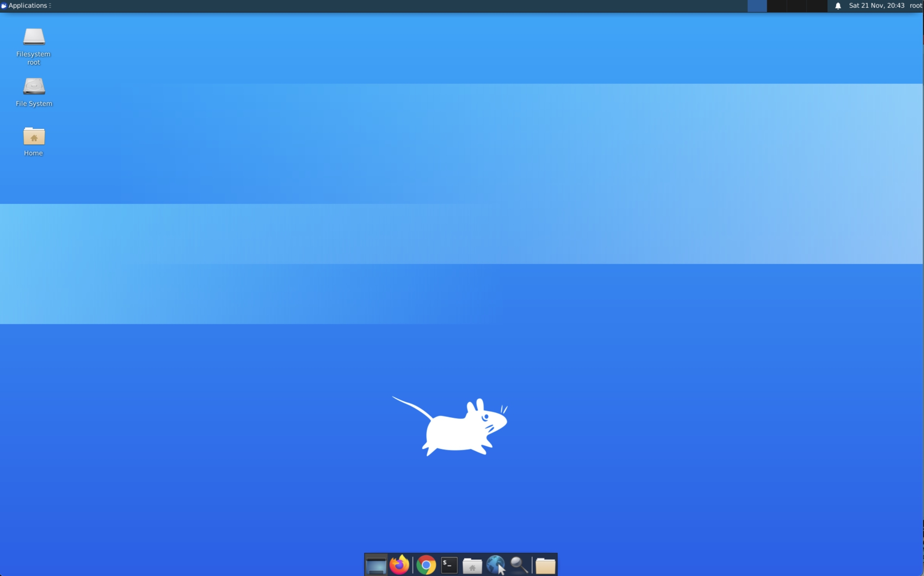924x576 pixels.
Task: Open home folder file manager in dock
Action: (472, 565)
